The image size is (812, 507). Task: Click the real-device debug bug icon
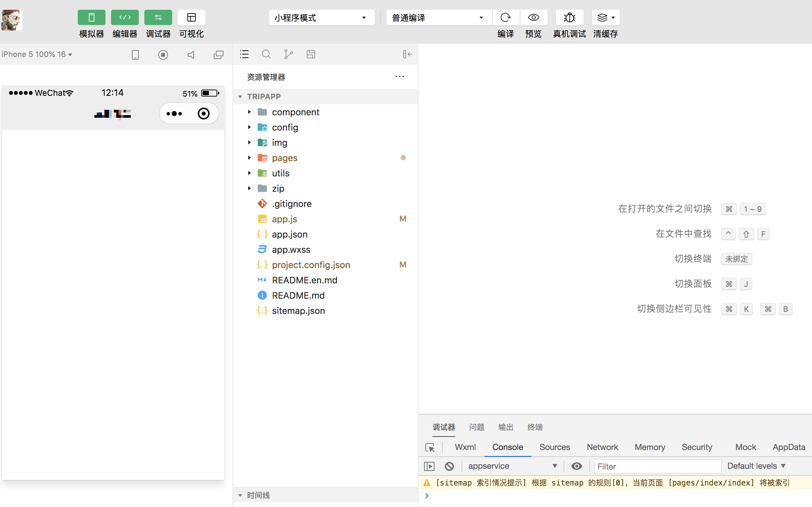click(x=569, y=17)
